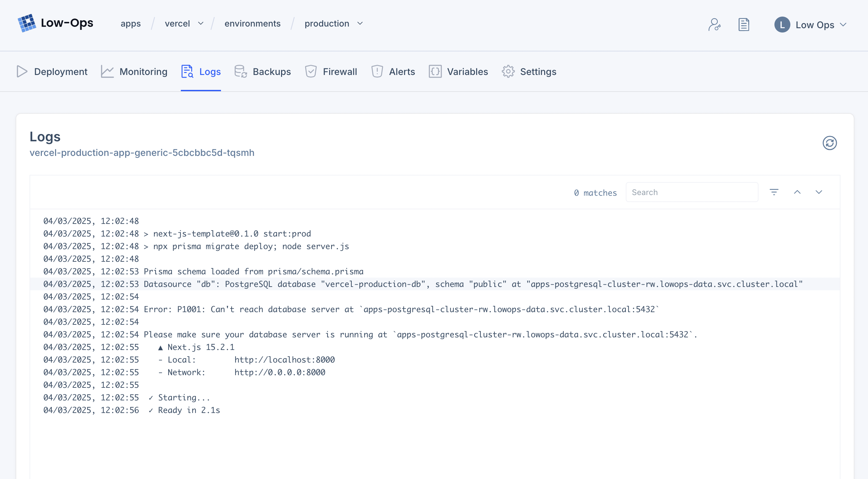Switch to the Variables tab

[x=458, y=71]
